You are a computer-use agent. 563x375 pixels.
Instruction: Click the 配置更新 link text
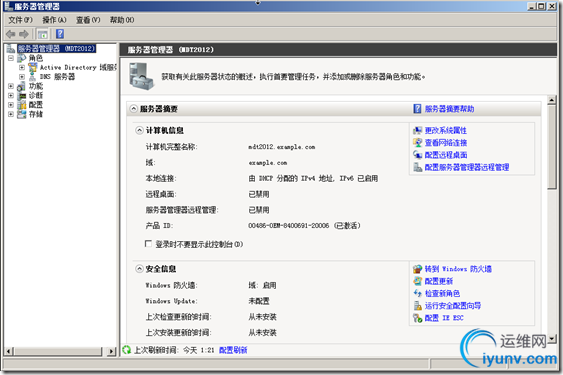(x=439, y=281)
